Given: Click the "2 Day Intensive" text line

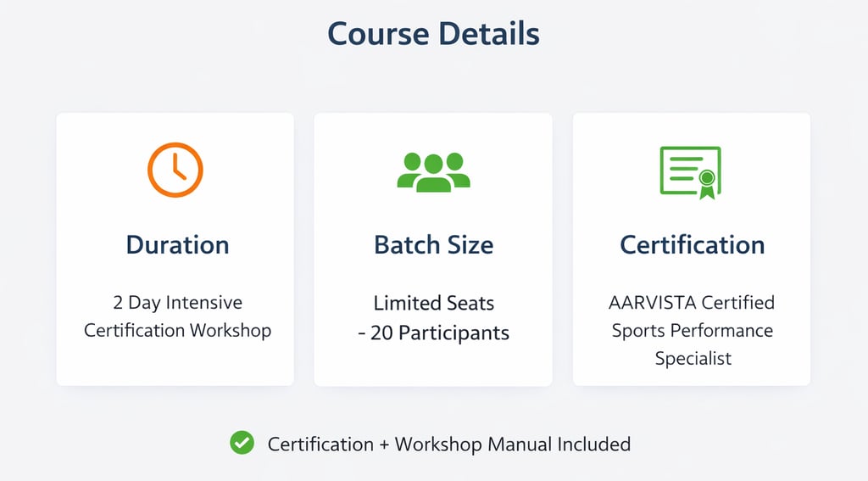Looking at the screenshot, I should pyautogui.click(x=177, y=303).
